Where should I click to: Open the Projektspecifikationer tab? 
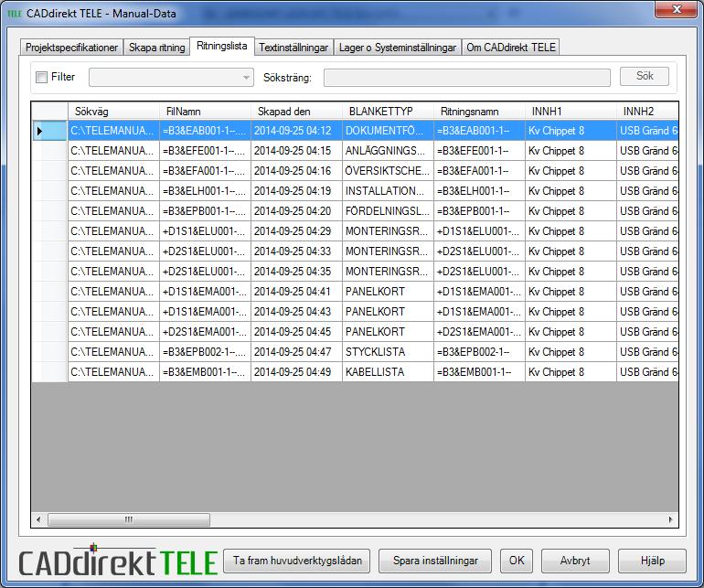[x=71, y=48]
